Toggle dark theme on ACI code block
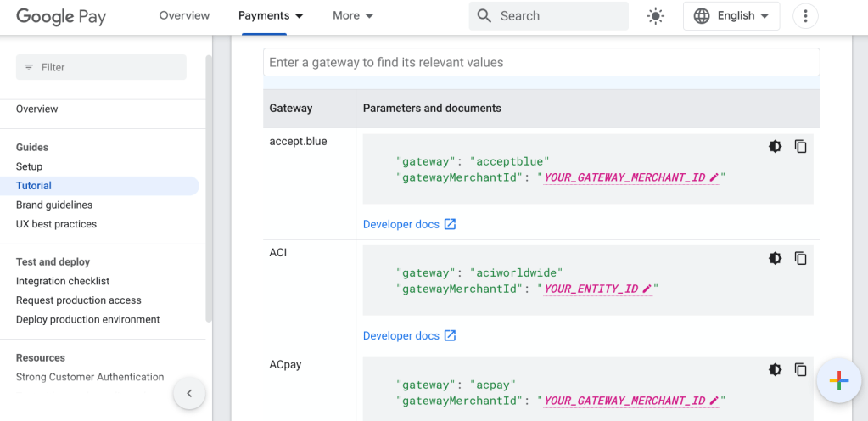 (x=775, y=258)
